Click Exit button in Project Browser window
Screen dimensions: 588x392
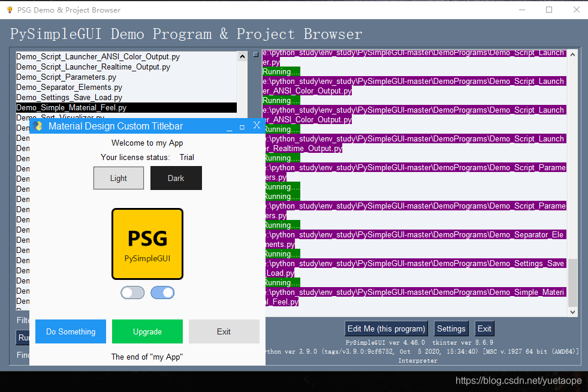tap(484, 329)
